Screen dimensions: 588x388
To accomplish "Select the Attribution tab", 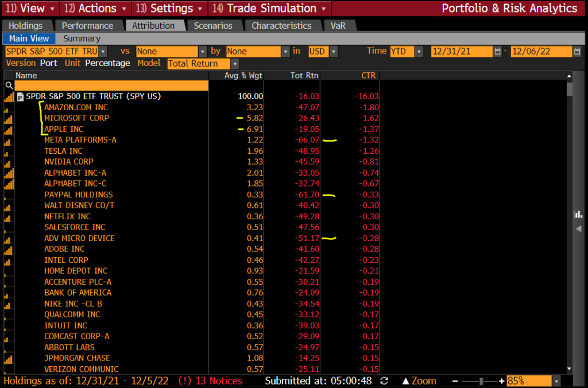I will pos(153,25).
